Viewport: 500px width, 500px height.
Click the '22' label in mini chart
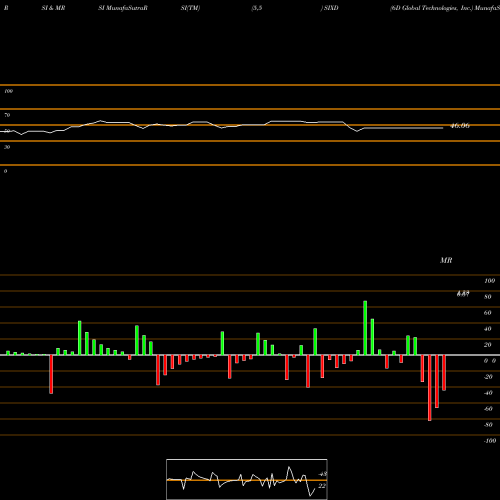click(322, 486)
